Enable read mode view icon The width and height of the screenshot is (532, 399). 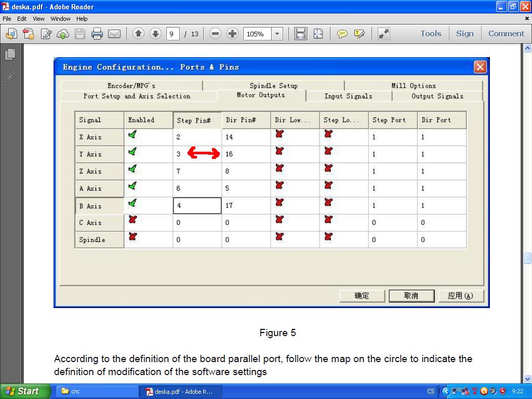click(x=384, y=34)
